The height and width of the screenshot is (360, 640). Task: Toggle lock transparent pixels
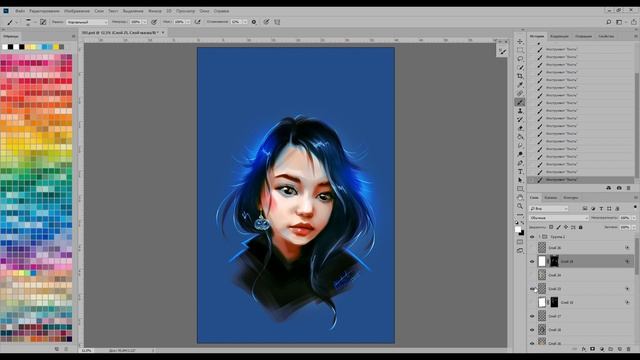click(551, 227)
